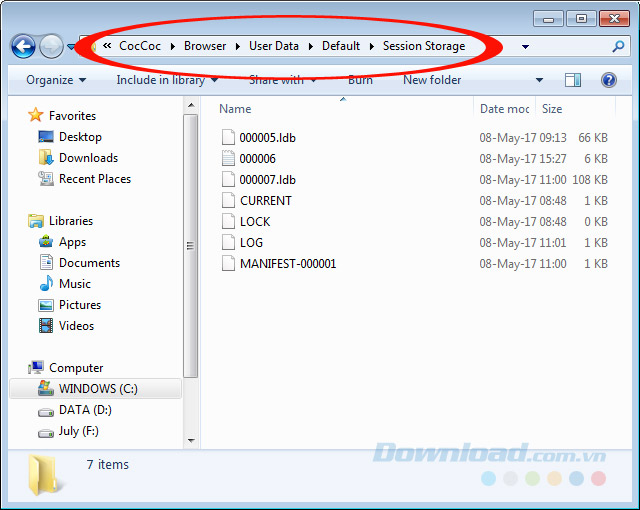Click the Music note icon
640x510 pixels.
tap(46, 283)
